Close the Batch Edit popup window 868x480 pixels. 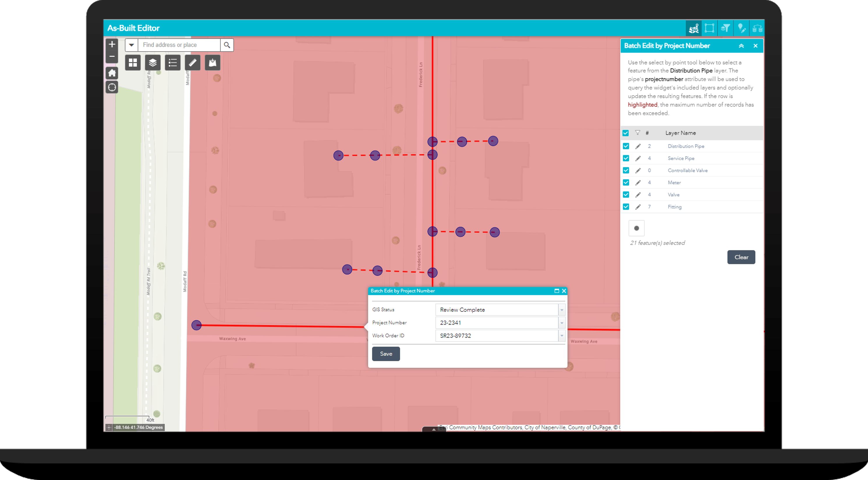pyautogui.click(x=564, y=291)
